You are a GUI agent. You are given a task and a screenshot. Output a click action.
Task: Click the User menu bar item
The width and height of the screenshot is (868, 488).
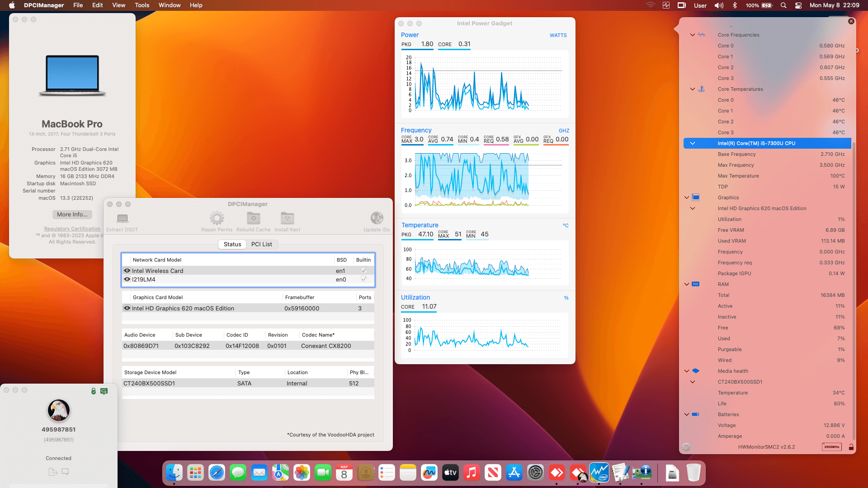tap(700, 5)
